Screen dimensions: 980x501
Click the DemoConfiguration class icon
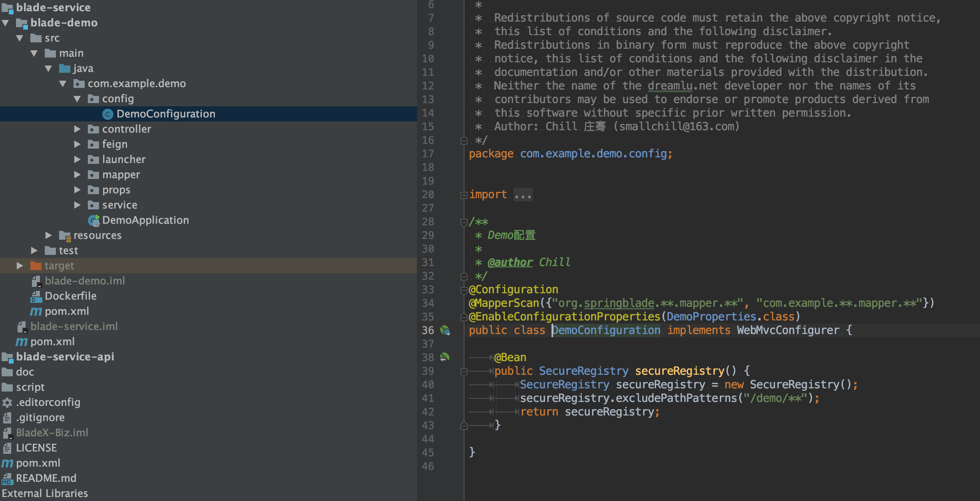(107, 114)
